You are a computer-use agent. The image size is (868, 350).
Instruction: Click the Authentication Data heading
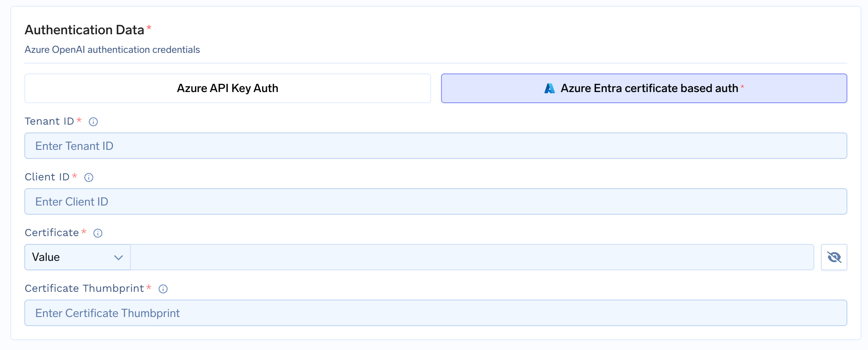click(84, 30)
